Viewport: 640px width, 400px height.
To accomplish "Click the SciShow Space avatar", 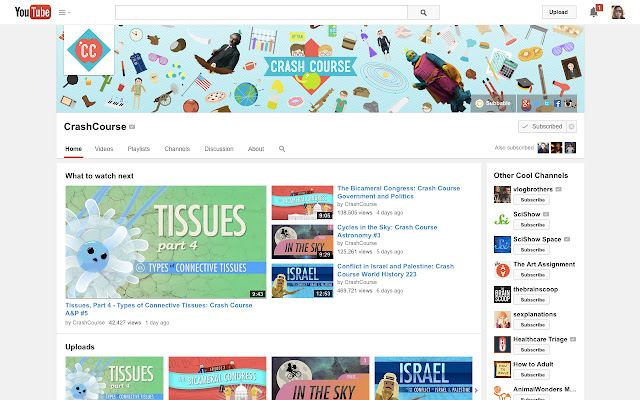I will [502, 244].
